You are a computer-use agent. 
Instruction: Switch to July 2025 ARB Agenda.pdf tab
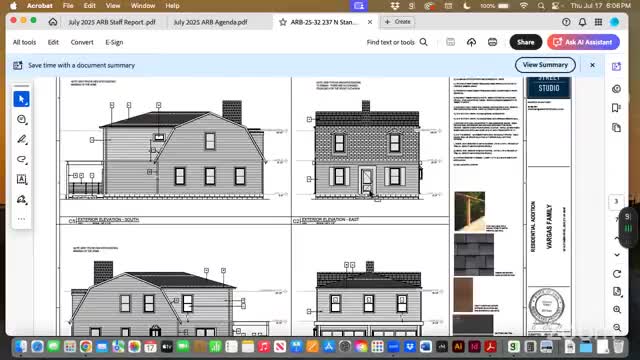(x=210, y=22)
